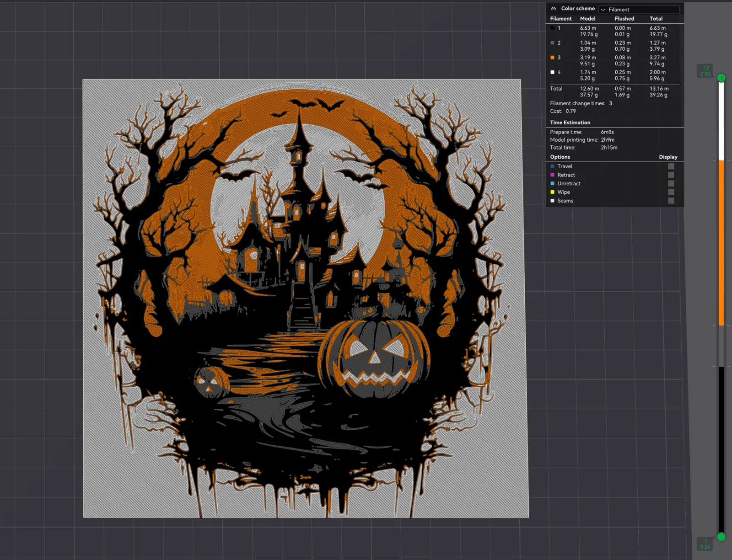
Task: Collapse the Color scheme legend panel
Action: point(553,9)
